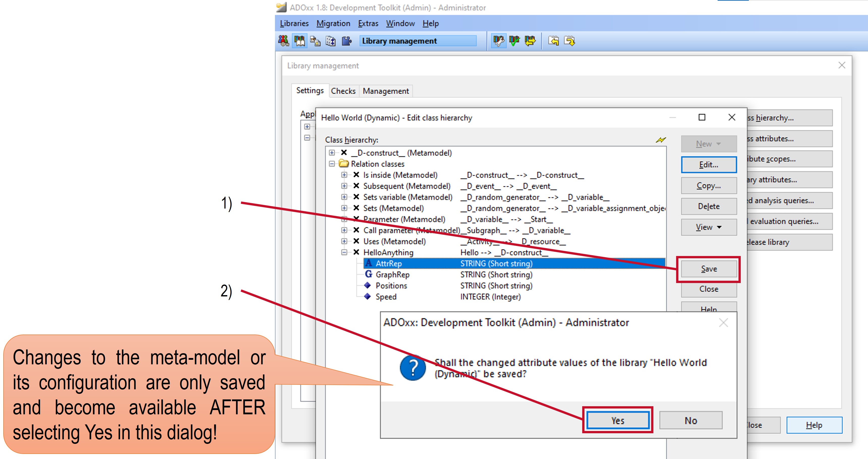Click the Save button in class hierarchy editor
This screenshot has height=459, width=868.
[709, 269]
